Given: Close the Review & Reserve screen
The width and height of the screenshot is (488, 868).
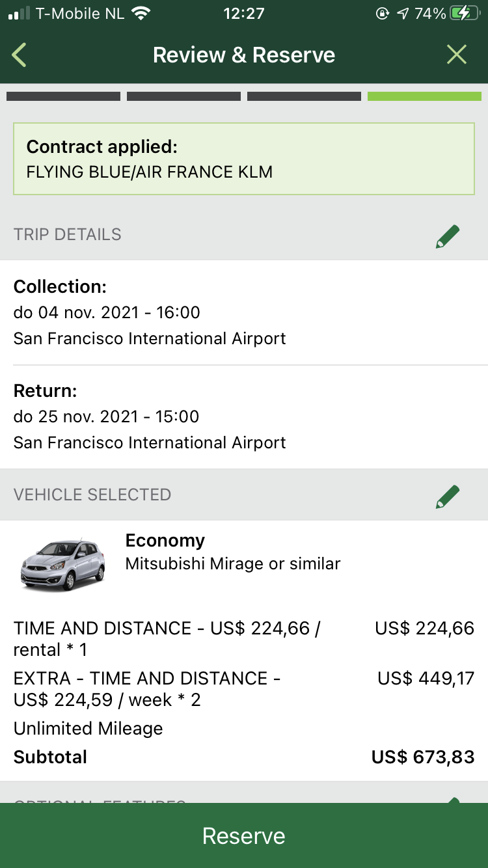Looking at the screenshot, I should point(457,55).
